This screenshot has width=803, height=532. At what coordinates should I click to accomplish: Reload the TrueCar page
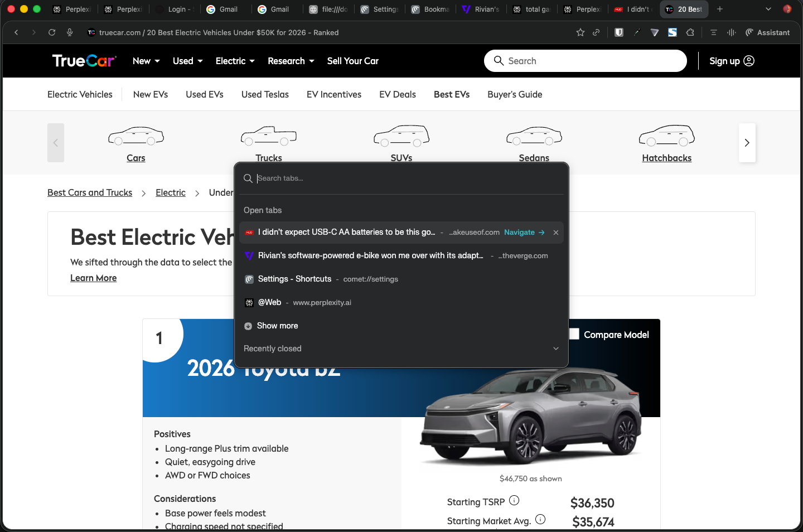(52, 32)
